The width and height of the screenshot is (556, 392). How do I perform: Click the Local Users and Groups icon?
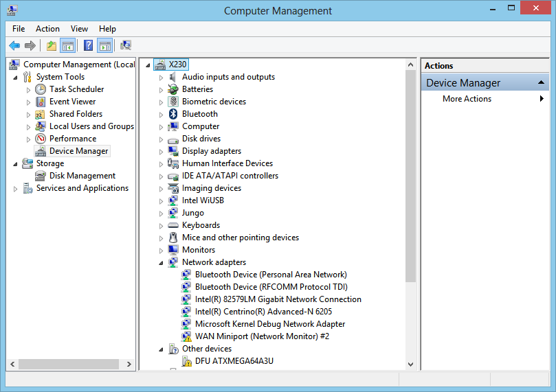click(40, 126)
